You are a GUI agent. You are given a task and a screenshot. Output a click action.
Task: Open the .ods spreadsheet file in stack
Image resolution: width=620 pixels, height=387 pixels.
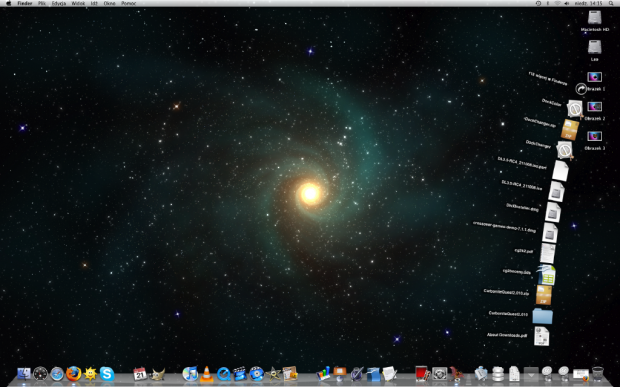click(x=546, y=275)
